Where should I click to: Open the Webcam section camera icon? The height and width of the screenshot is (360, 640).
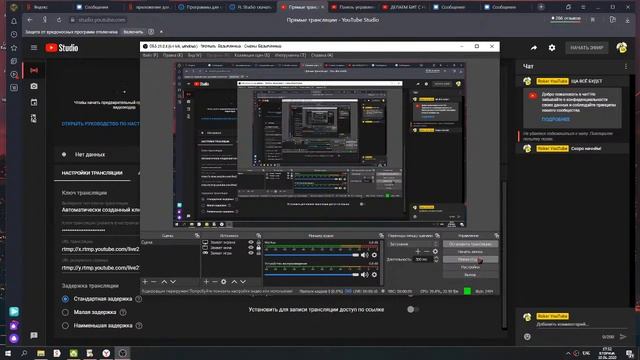[34, 86]
